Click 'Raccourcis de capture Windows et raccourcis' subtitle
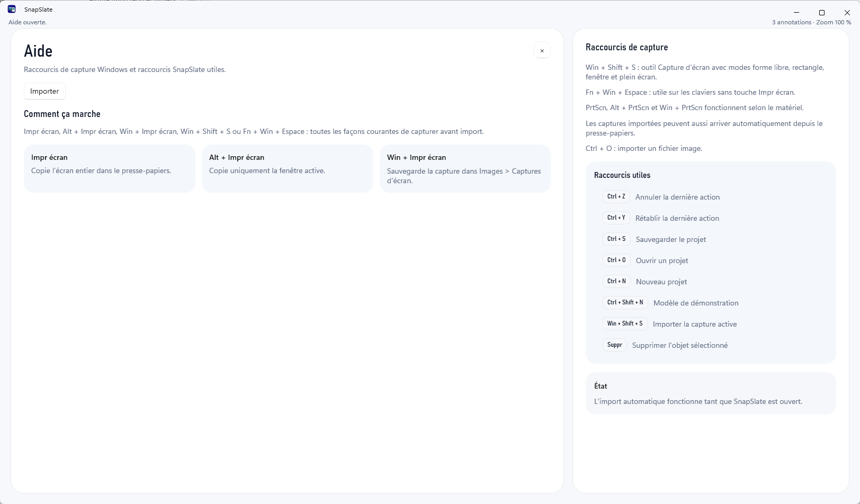The height and width of the screenshot is (504, 860). pos(124,69)
